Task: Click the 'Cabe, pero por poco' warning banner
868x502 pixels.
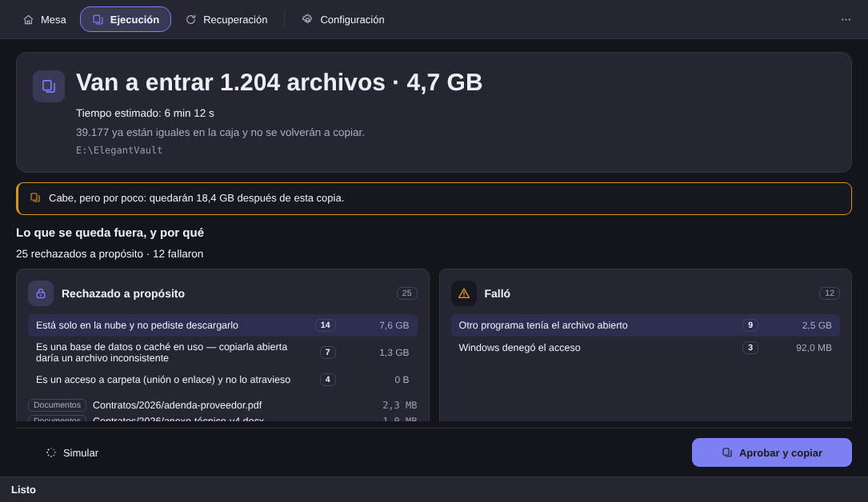Action: [x=434, y=198]
